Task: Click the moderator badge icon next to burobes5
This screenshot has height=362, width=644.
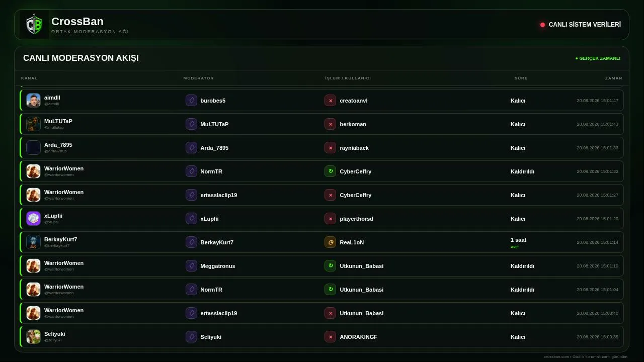Action: [191, 101]
